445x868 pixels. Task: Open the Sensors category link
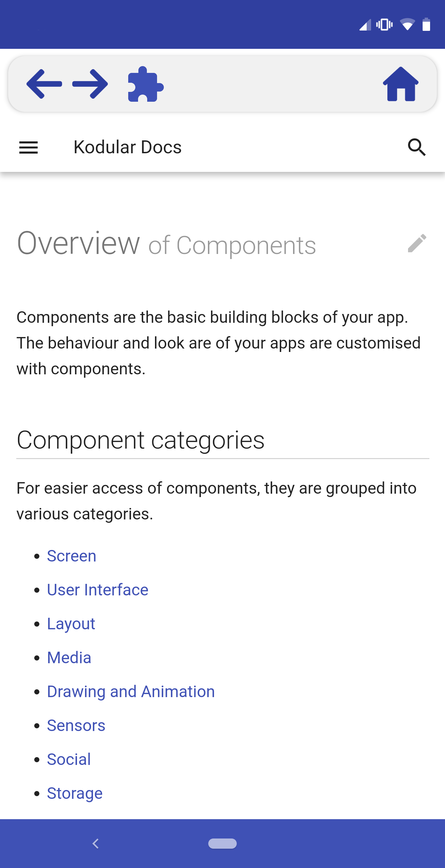(x=76, y=726)
